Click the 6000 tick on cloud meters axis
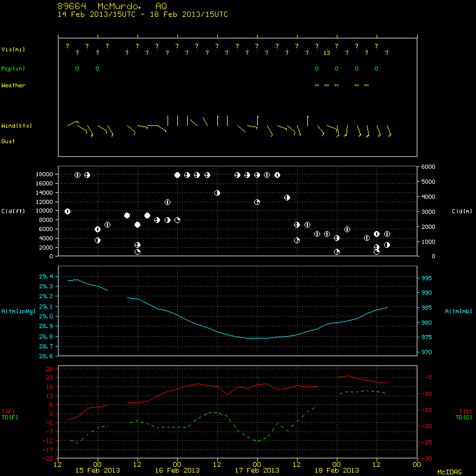The image size is (476, 476). [428, 167]
